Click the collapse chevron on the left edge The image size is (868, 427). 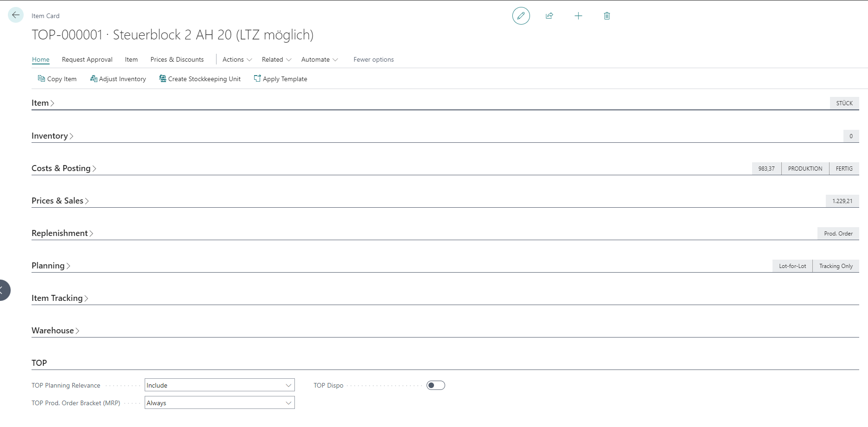pyautogui.click(x=4, y=290)
